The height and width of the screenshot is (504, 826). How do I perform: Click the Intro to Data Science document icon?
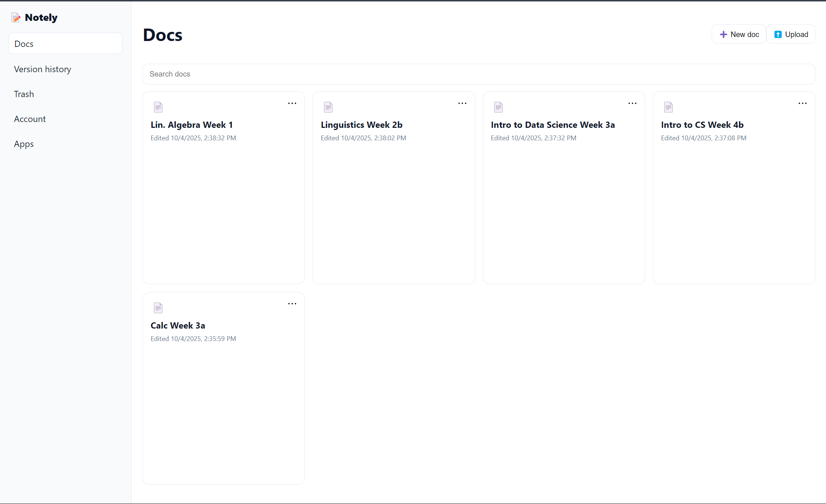pyautogui.click(x=498, y=107)
